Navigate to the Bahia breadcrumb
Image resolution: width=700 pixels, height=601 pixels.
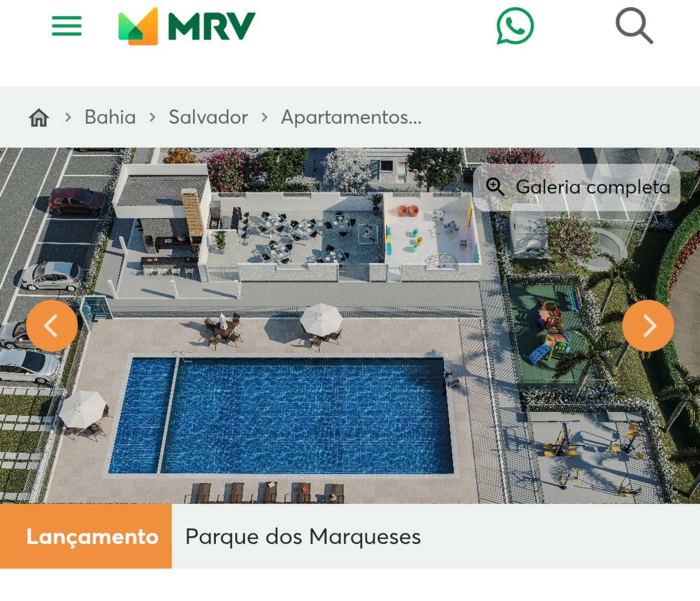(110, 117)
